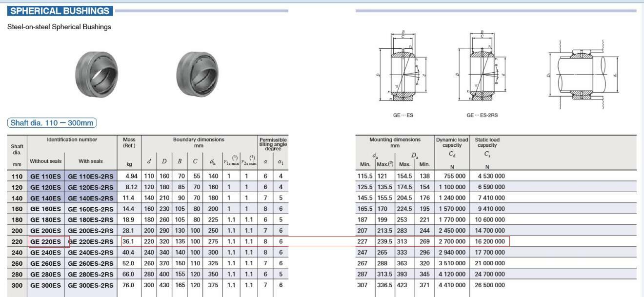Select part number GE 120ES-2RS
Viewport: 644px width, 297px height.
91,187
